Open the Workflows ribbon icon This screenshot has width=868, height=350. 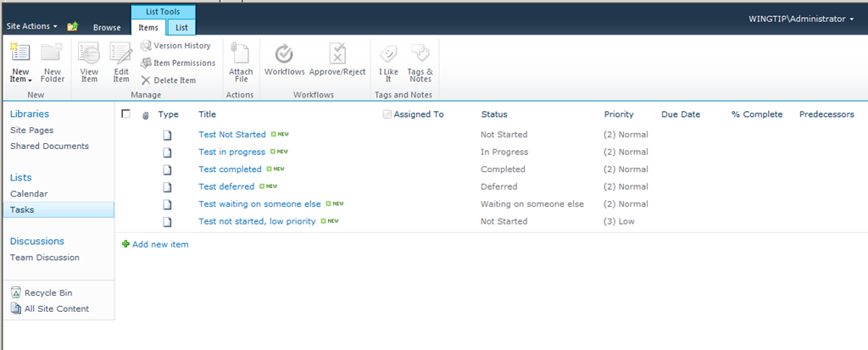coord(285,54)
